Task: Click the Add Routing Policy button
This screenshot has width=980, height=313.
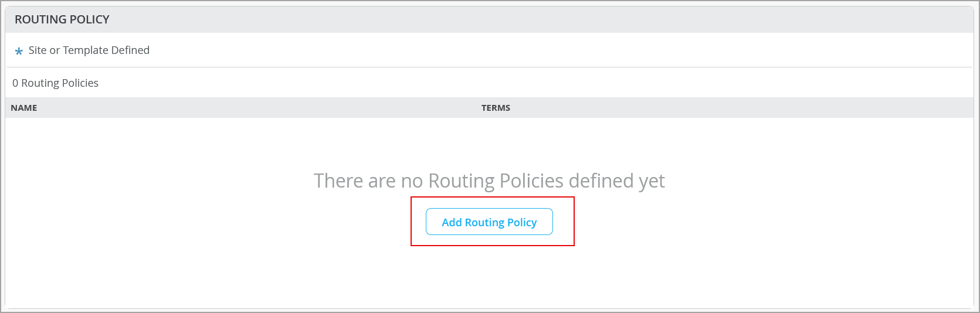Action: tap(489, 222)
